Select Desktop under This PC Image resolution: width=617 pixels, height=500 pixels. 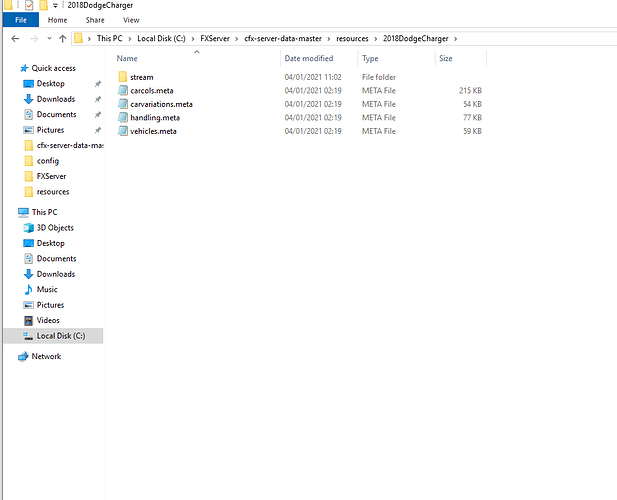pyautogui.click(x=50, y=243)
